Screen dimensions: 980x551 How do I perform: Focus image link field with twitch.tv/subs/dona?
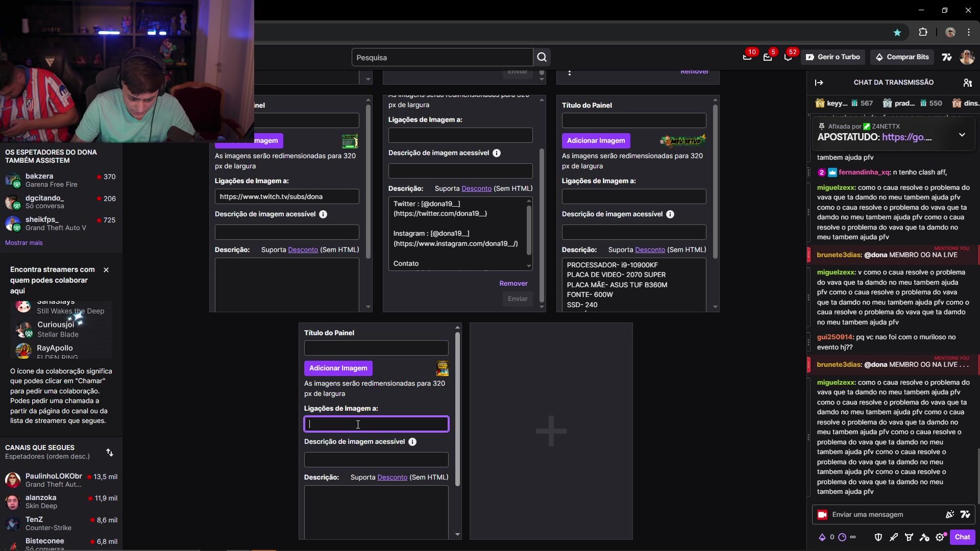287,197
